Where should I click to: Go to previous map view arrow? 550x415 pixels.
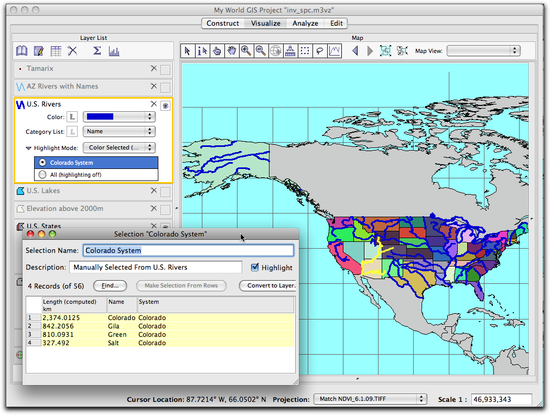point(355,51)
